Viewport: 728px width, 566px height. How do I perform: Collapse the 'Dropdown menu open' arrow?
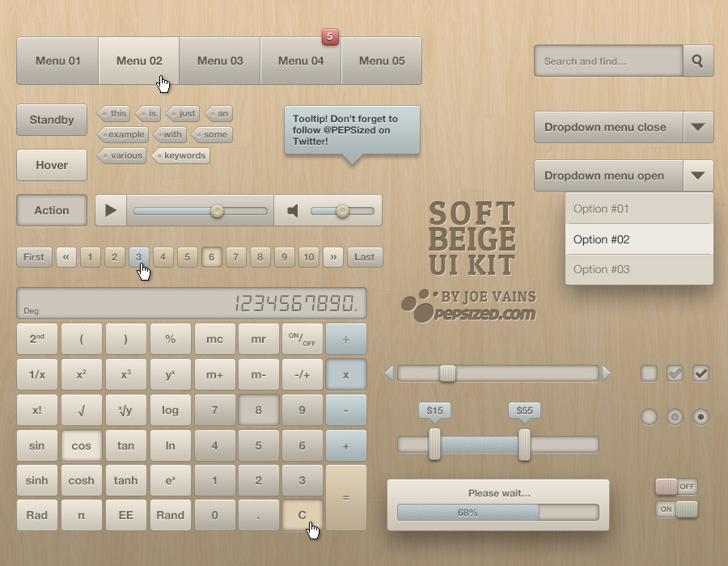click(x=698, y=175)
